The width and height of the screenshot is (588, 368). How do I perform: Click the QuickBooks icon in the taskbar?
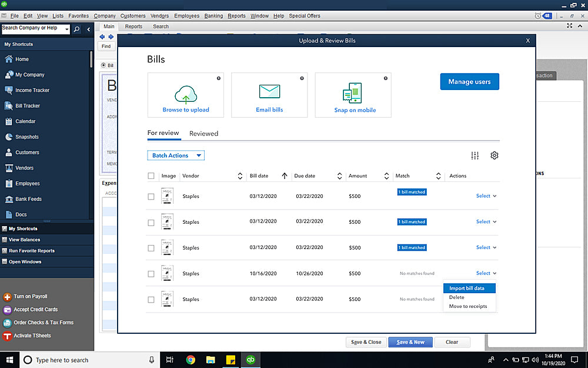point(250,360)
